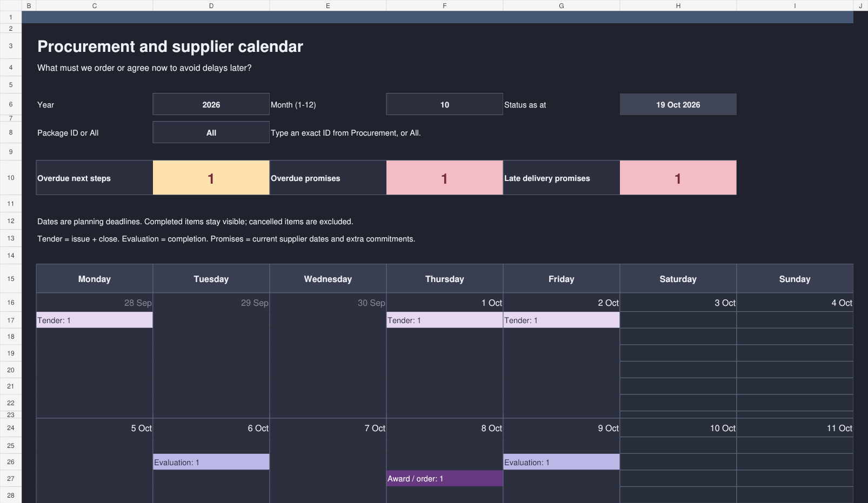This screenshot has width=868, height=503.
Task: Click Tender: 1 entry under 1 Oct
Action: pyautogui.click(x=445, y=320)
